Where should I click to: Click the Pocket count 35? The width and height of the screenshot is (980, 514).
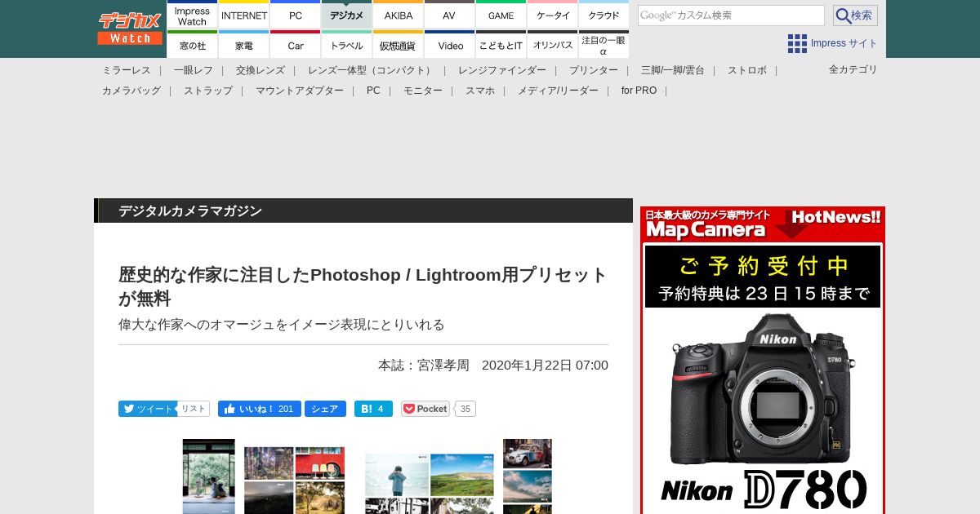click(465, 409)
